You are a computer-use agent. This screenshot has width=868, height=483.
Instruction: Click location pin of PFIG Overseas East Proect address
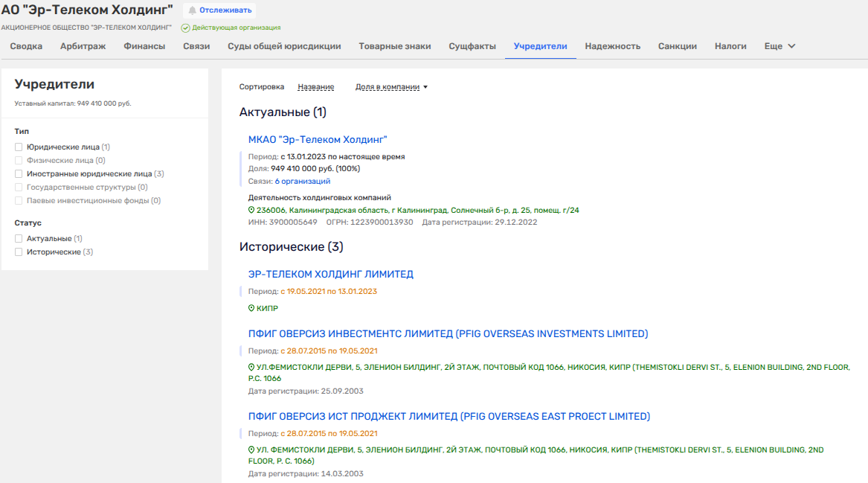251,450
